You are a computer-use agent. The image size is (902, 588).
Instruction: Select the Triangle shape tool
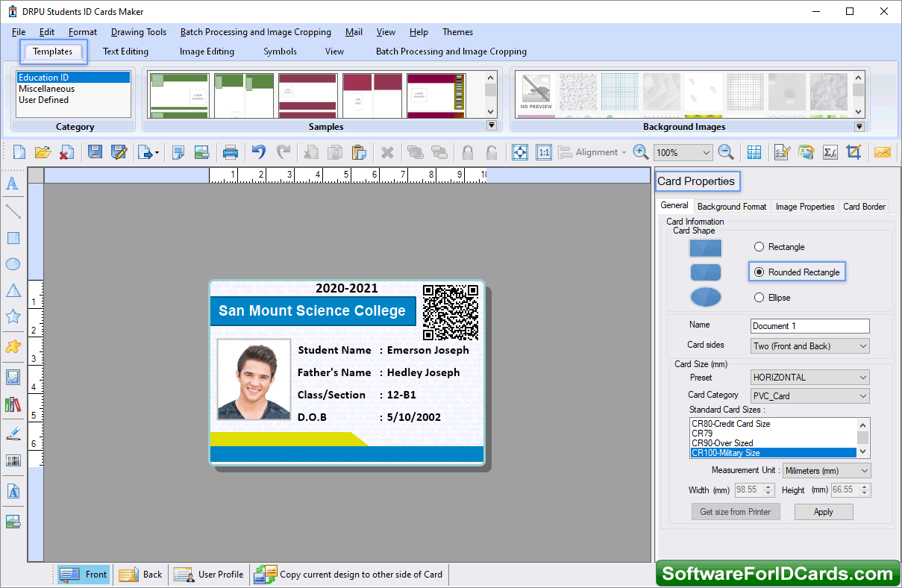13,290
